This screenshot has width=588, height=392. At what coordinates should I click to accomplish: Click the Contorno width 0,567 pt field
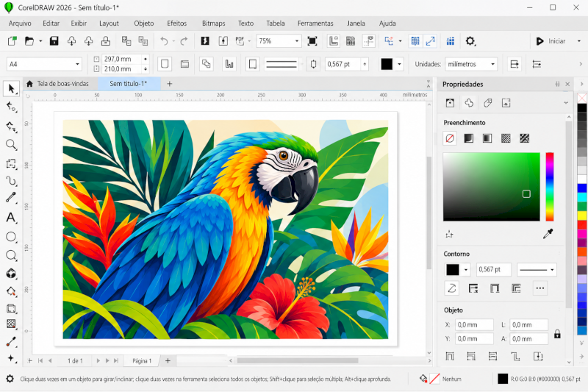tap(494, 269)
